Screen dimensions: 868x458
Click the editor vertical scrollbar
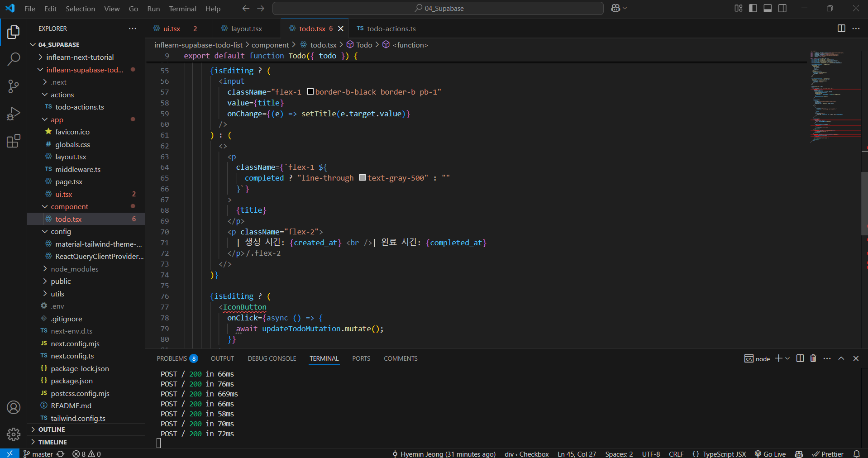864,204
